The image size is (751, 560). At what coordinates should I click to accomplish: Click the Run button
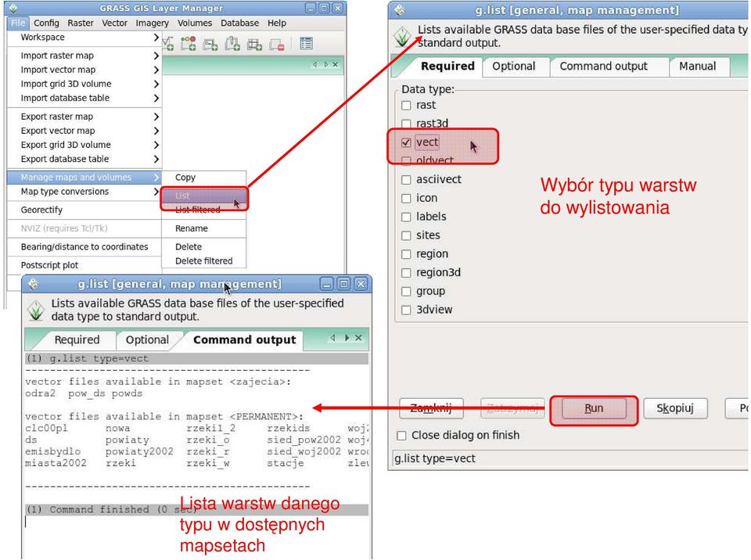[x=594, y=408]
